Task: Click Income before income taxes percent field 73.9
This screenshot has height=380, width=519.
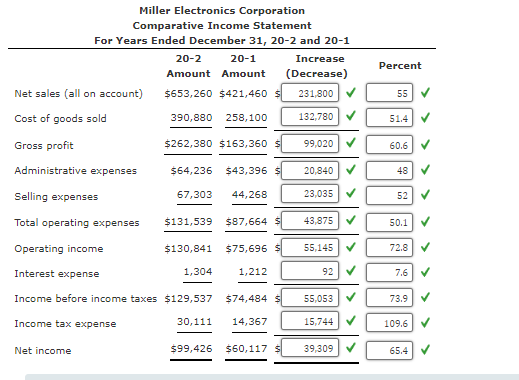Action: (x=389, y=298)
